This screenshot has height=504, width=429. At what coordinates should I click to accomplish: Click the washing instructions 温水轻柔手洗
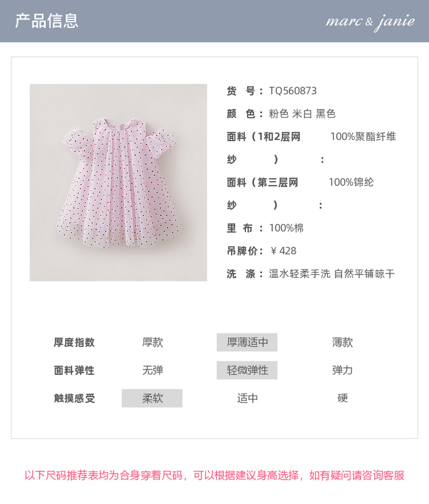pyautogui.click(x=300, y=274)
